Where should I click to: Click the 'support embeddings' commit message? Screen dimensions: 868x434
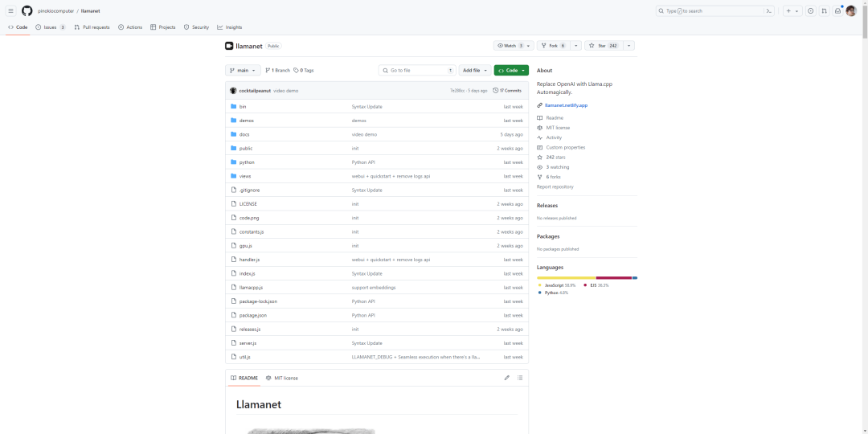coord(374,287)
